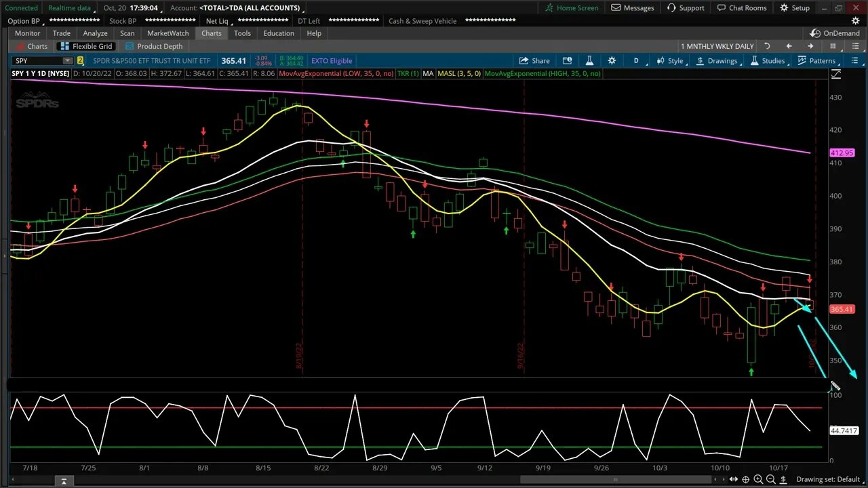Zoom in on the chart

pyautogui.click(x=759, y=479)
